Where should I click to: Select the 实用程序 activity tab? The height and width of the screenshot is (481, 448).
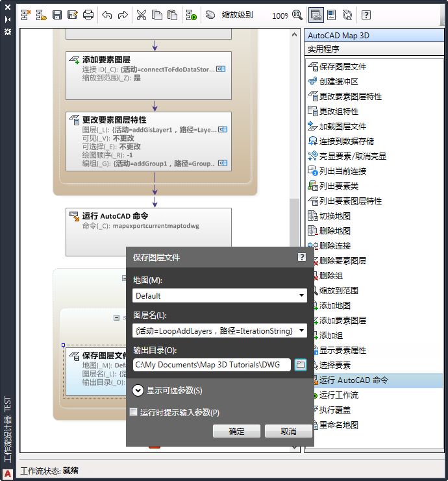point(375,49)
